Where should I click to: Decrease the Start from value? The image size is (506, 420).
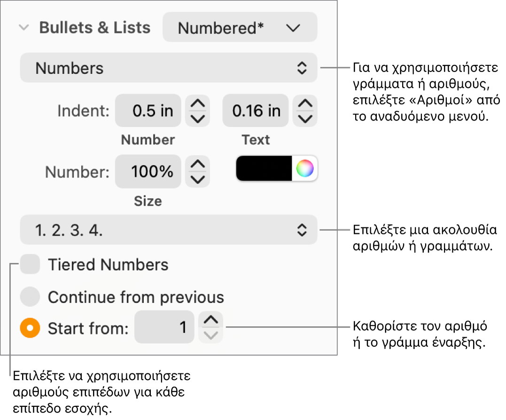click(211, 335)
